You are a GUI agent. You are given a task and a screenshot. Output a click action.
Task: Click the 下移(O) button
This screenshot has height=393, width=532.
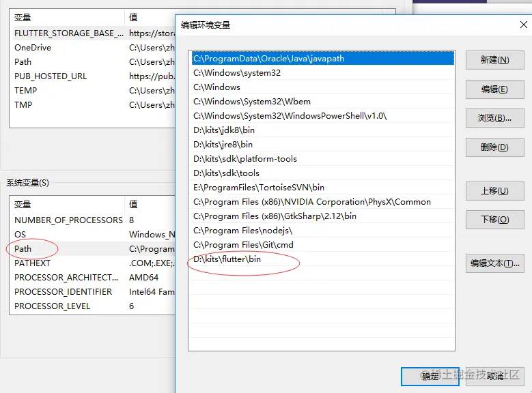tap(494, 220)
